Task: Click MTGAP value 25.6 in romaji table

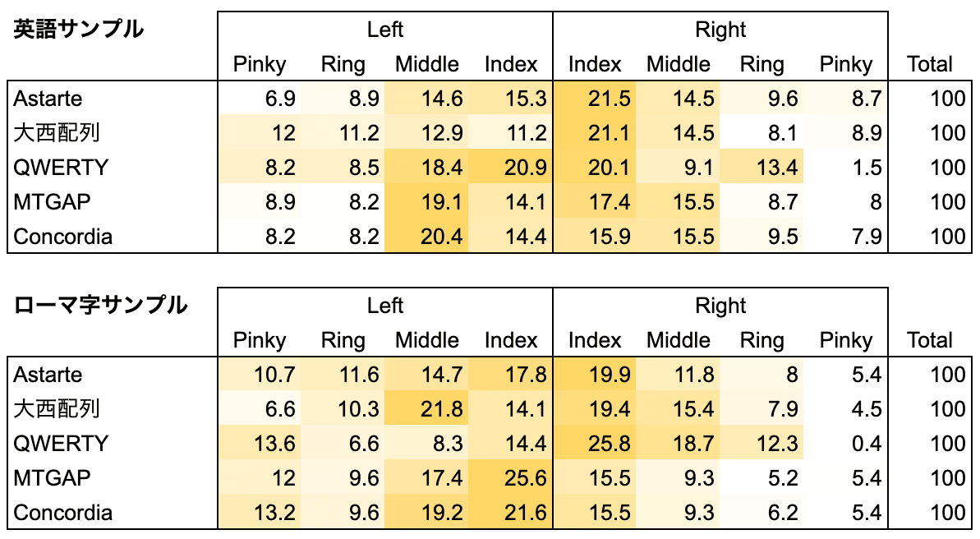Action: (x=511, y=477)
